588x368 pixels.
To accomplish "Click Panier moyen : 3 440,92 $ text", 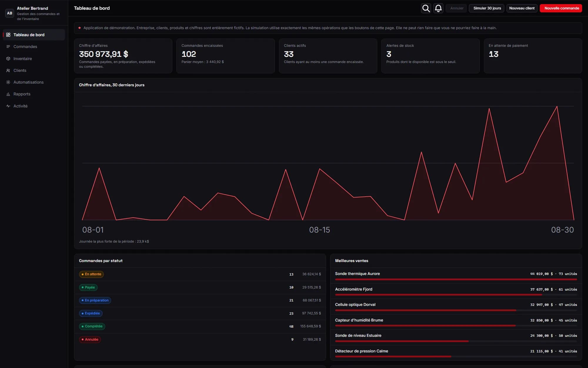I will [203, 62].
